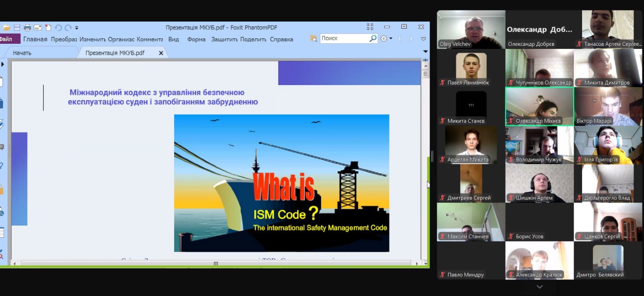
Task: Select Танасов Артем video tile
Action: pyautogui.click(x=608, y=29)
